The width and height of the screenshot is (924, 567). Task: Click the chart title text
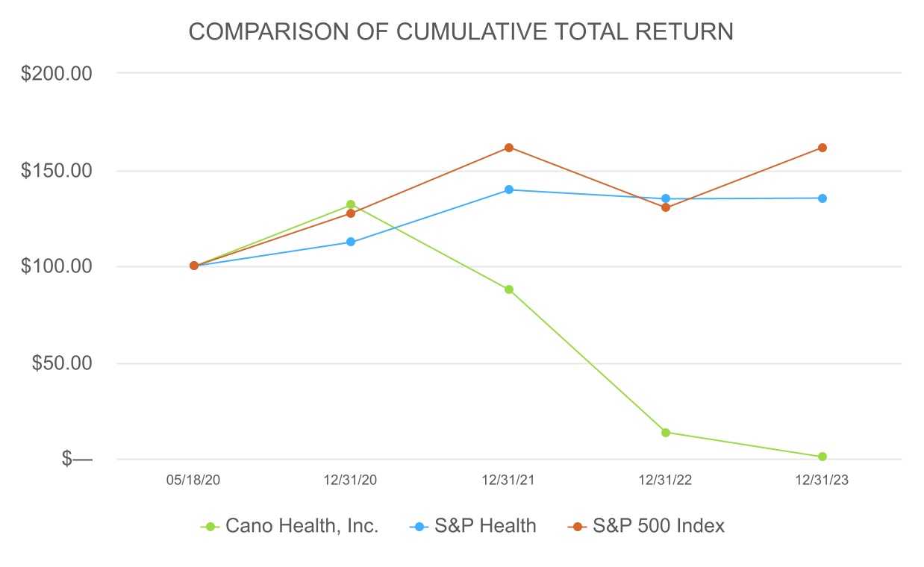coord(461,32)
